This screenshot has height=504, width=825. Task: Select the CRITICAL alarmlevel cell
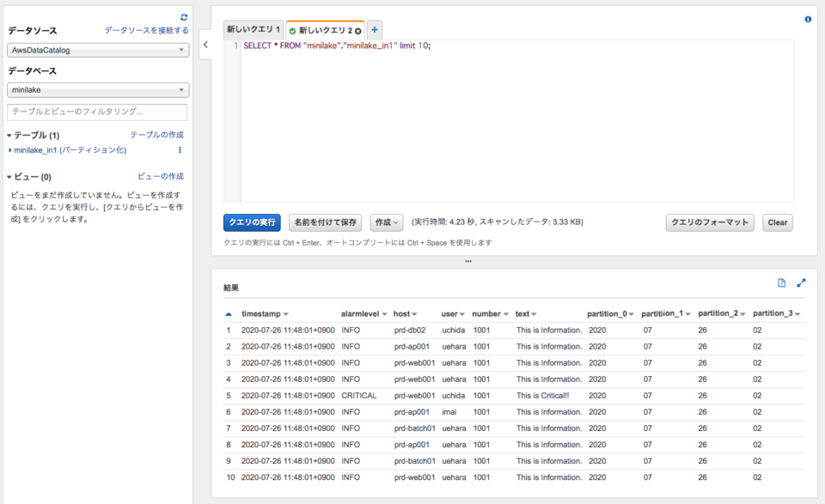tap(359, 396)
